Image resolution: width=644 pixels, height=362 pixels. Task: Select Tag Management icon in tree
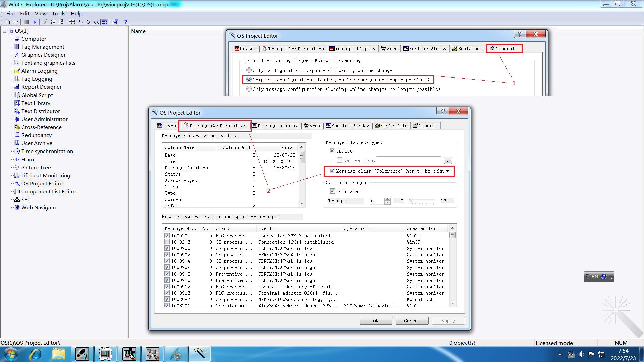pyautogui.click(x=17, y=47)
